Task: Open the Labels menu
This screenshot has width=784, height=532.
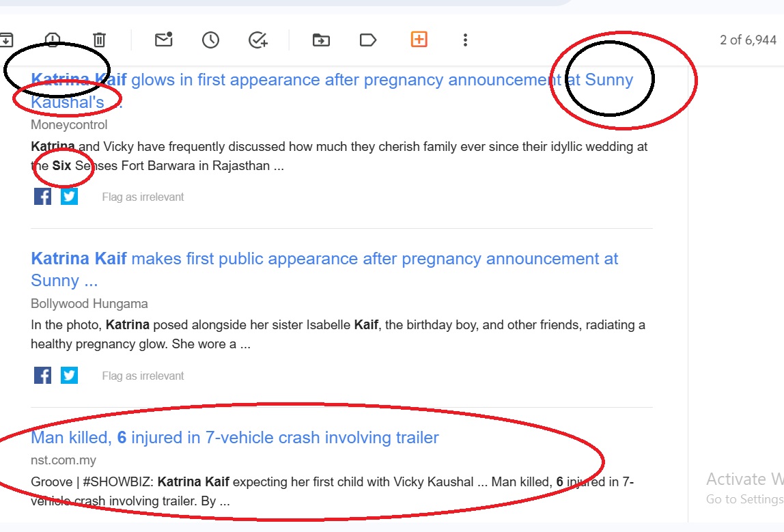Action: tap(368, 40)
